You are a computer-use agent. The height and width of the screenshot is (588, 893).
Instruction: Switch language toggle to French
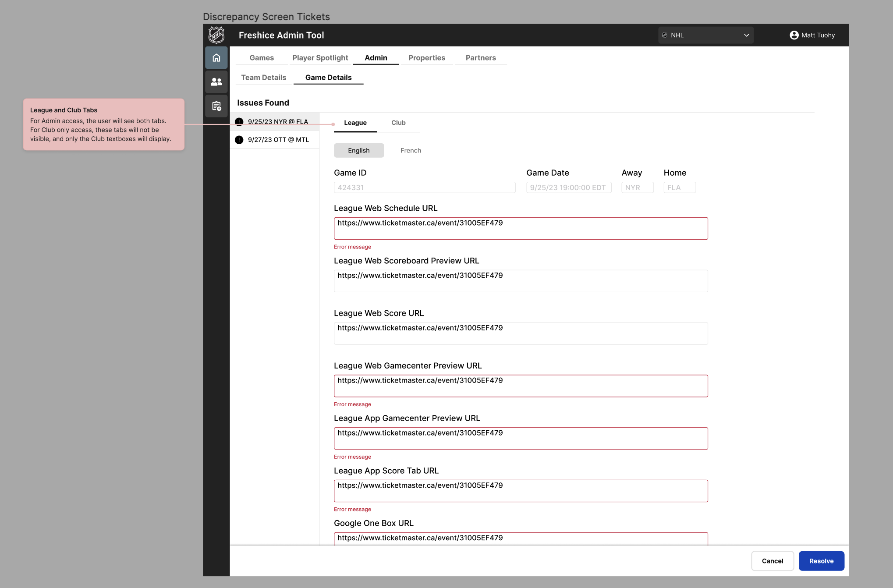tap(411, 150)
